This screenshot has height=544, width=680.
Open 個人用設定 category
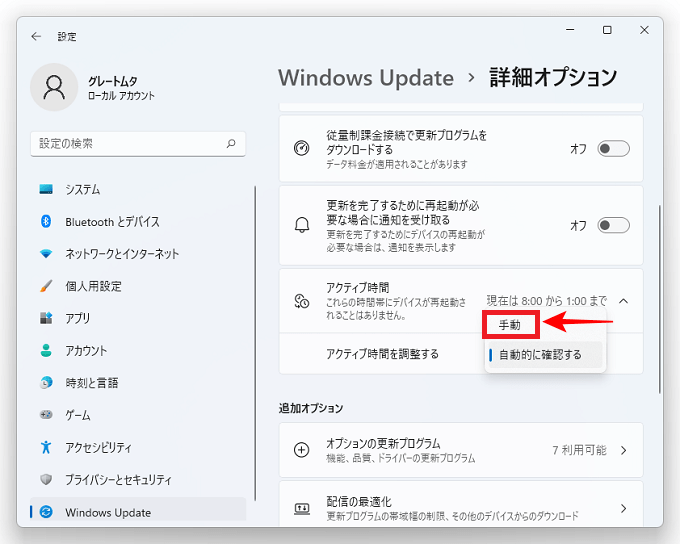[x=138, y=286]
